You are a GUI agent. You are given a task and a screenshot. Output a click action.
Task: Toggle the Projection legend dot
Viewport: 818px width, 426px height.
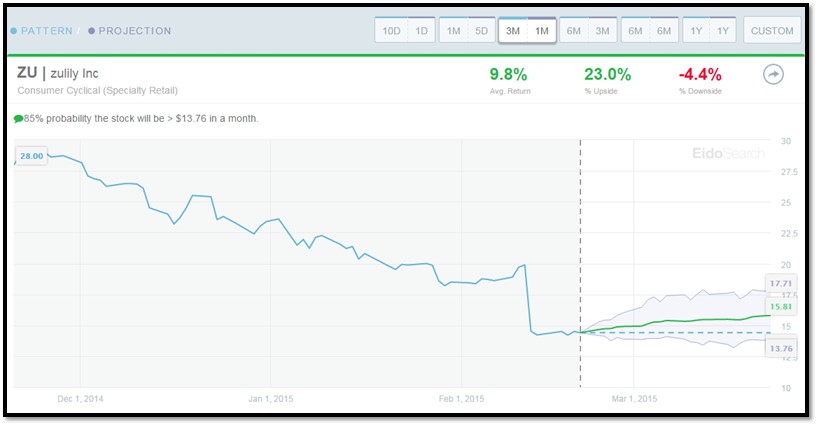coord(91,31)
